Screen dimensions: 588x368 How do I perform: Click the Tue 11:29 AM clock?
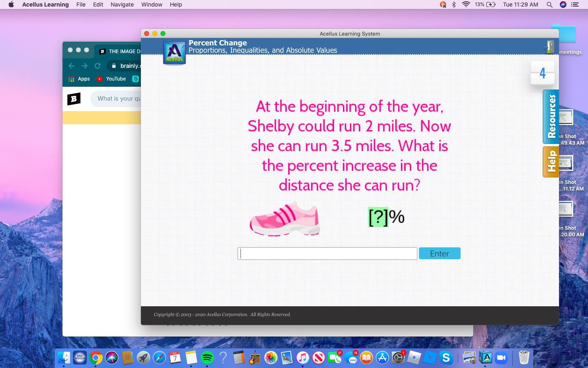pos(521,4)
